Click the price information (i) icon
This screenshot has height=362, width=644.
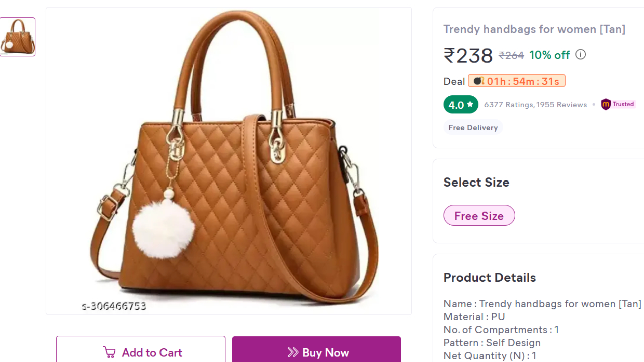580,54
